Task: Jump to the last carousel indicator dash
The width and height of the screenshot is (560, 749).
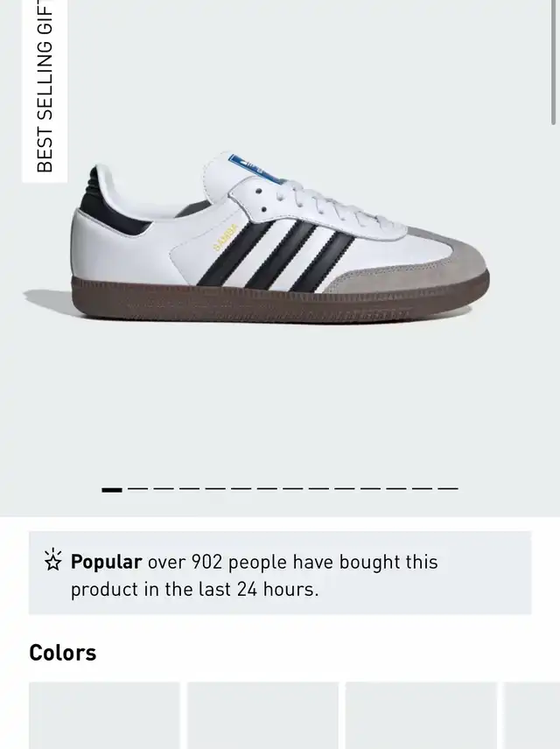Action: tap(448, 489)
